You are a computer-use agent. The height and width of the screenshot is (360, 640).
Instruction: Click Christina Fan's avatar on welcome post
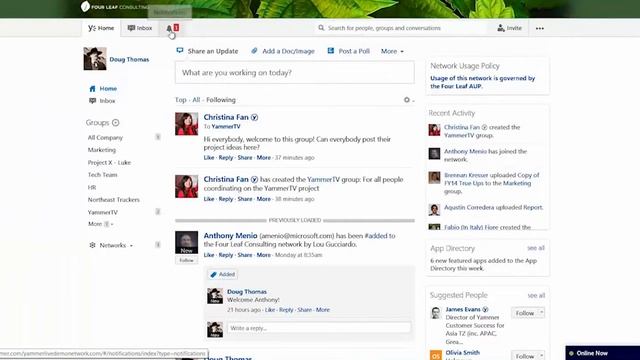pyautogui.click(x=187, y=124)
